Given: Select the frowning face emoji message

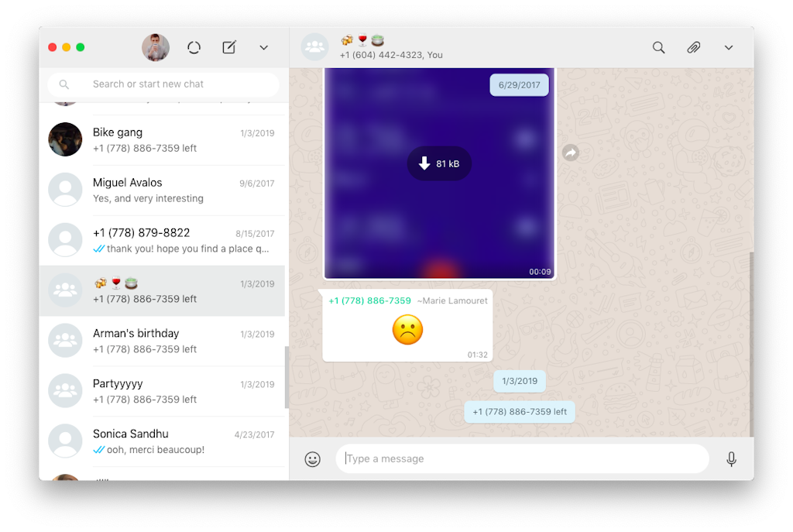Looking at the screenshot, I should 407,329.
